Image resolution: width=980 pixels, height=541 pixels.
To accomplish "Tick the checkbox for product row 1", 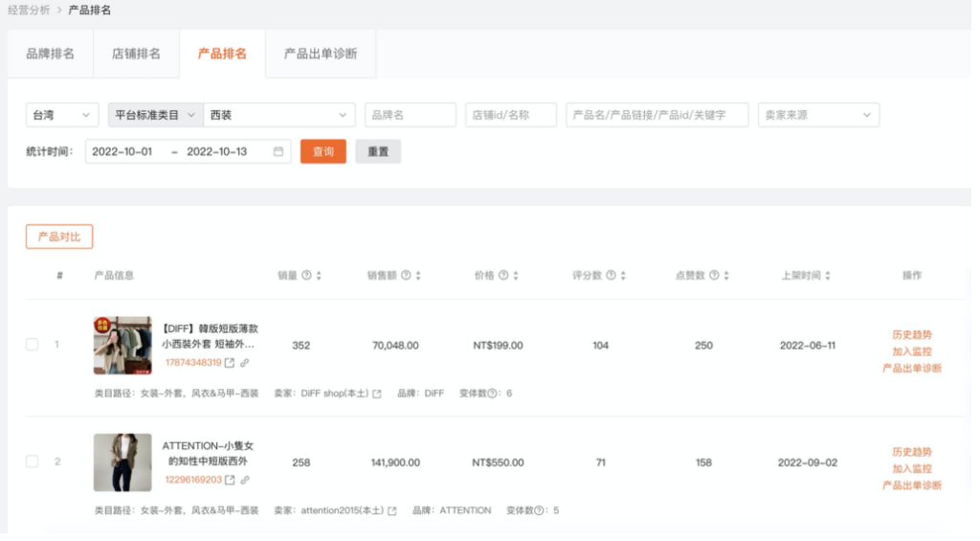I will (x=32, y=345).
